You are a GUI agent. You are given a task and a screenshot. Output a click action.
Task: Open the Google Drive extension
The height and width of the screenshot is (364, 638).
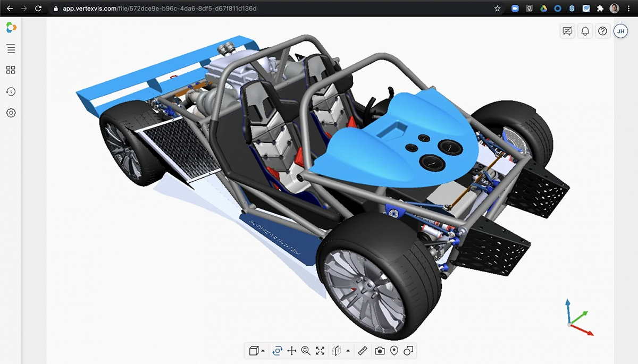pos(543,9)
